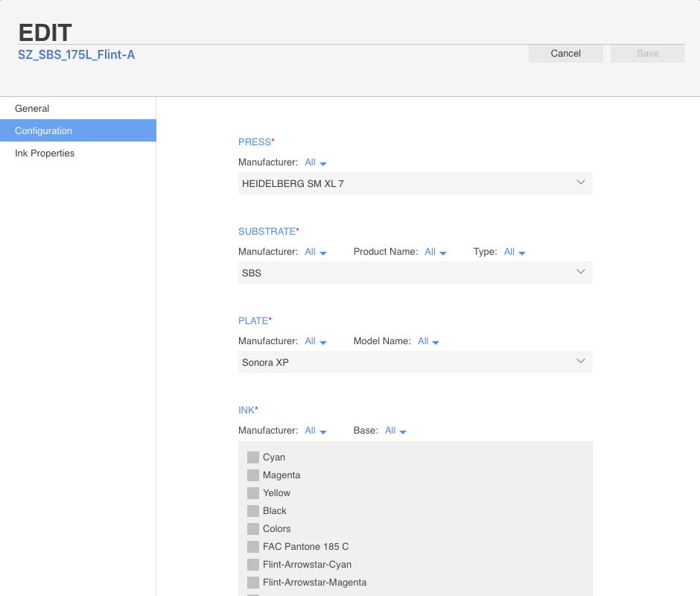Viewport: 700px width, 596px height.
Task: Expand the Substrate SBS dropdown chevron
Action: [x=580, y=272]
